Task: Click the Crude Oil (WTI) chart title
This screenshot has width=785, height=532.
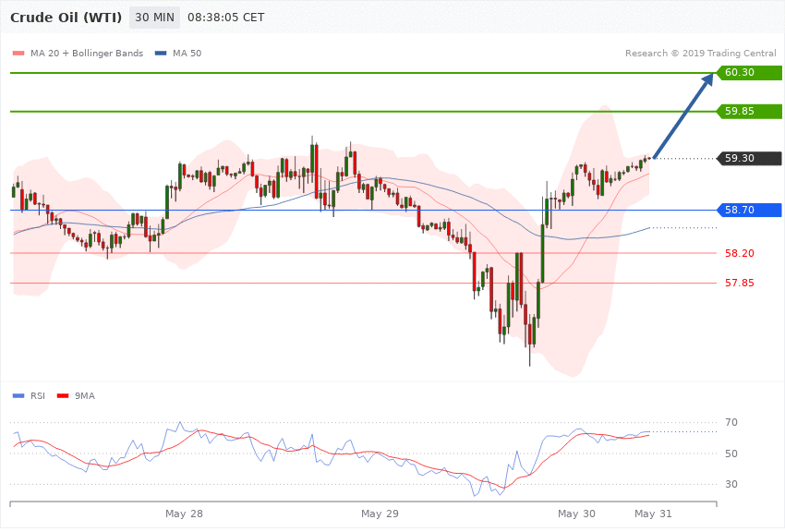Action: pos(66,18)
